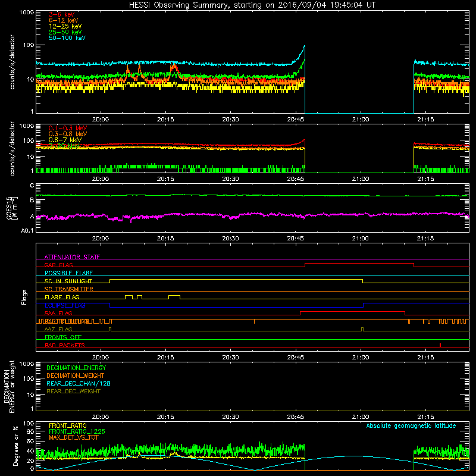Click the HESSI Observing Summary title text
Image resolution: width=476 pixels, height=476 pixels.
[x=252, y=5]
